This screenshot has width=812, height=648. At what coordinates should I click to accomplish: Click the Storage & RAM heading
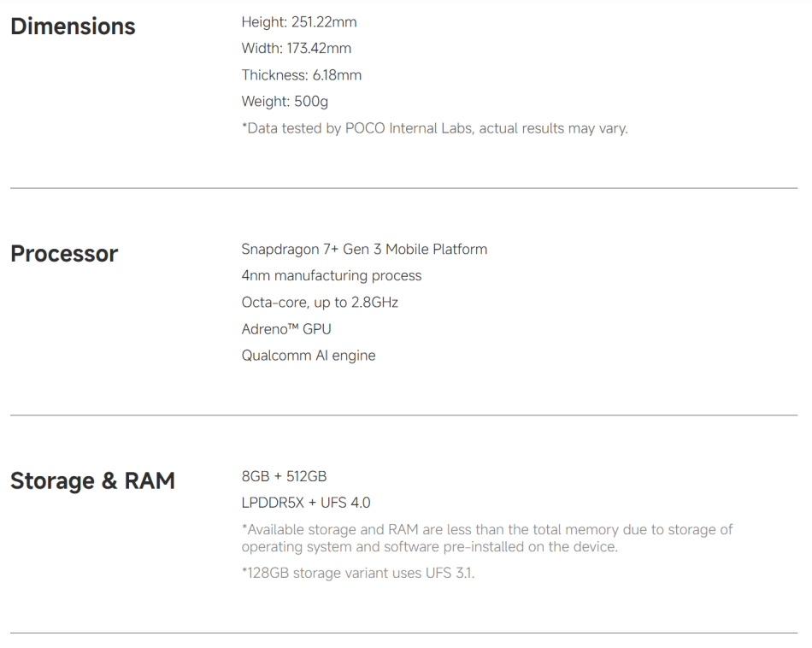(92, 481)
